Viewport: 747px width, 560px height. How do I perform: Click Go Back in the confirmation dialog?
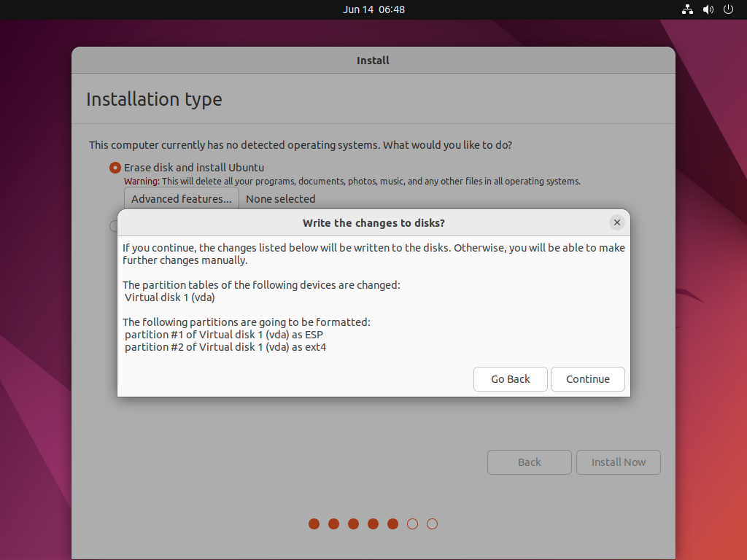[510, 379]
